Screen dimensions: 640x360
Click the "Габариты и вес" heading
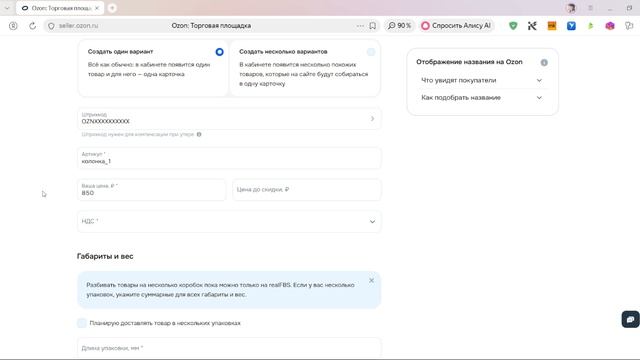105,256
